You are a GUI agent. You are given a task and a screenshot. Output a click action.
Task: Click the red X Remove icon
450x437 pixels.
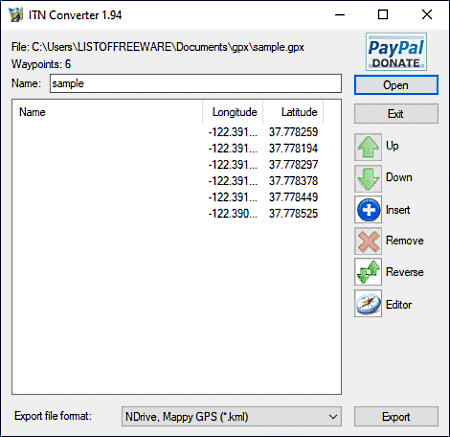coord(368,241)
